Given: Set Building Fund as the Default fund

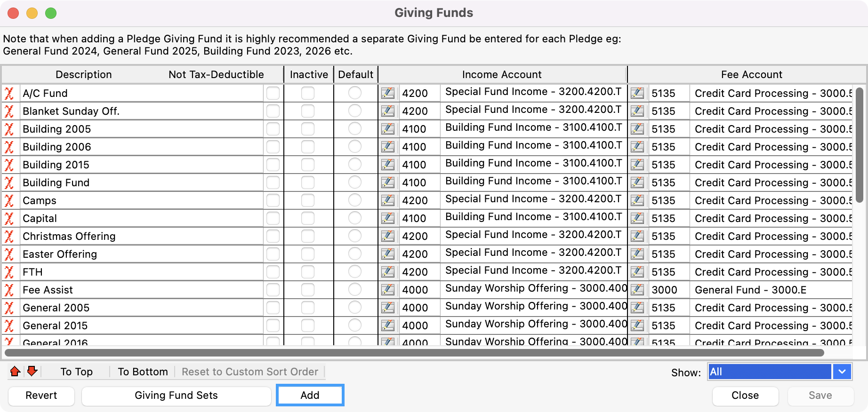Looking at the screenshot, I should 355,182.
